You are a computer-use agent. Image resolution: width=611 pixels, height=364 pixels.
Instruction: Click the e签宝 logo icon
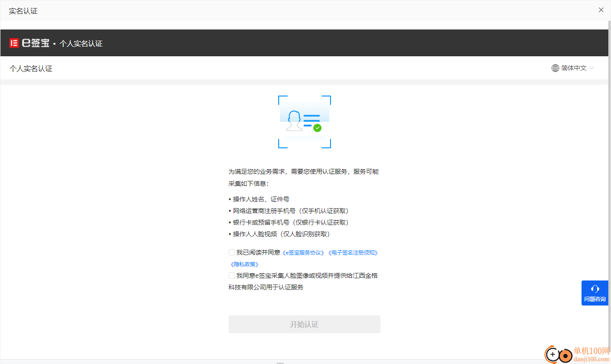[x=14, y=43]
